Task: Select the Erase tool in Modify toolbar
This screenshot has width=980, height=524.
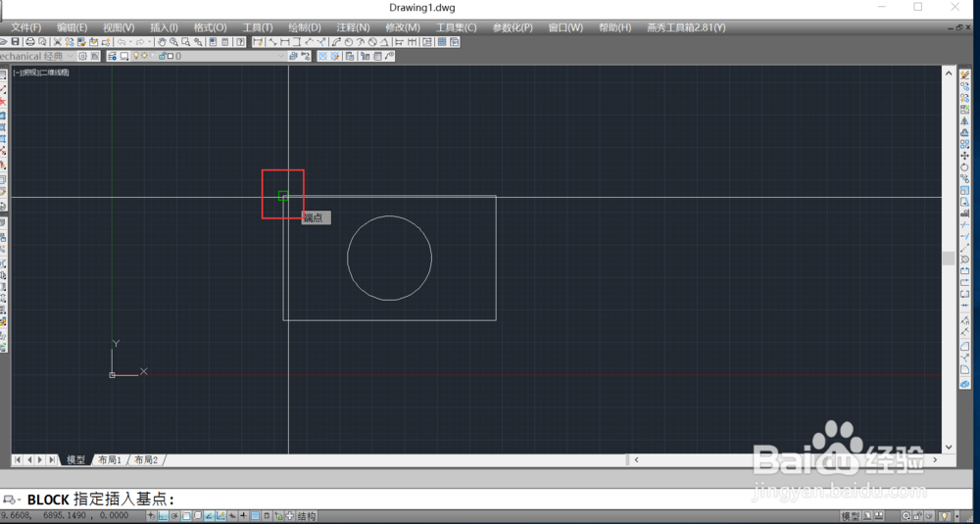Action: click(964, 73)
